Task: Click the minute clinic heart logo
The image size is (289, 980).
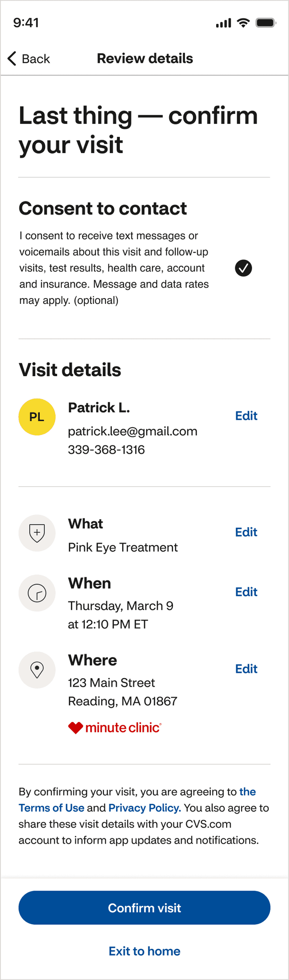Action: pyautogui.click(x=115, y=728)
